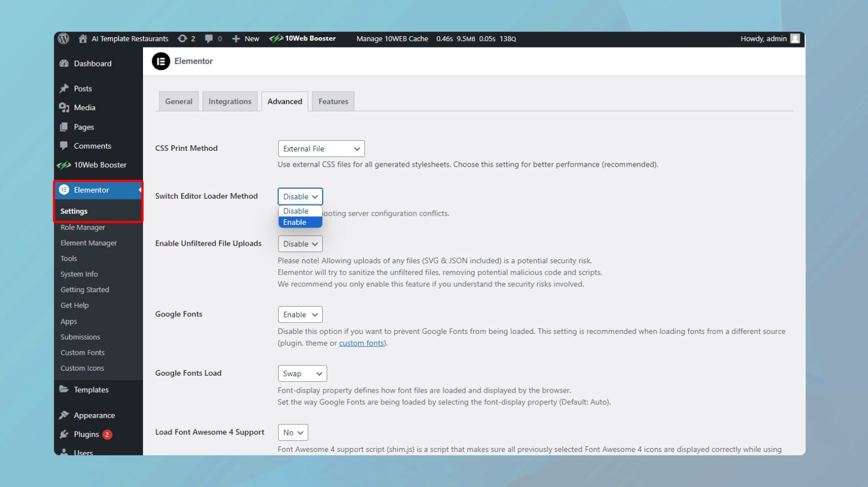Open the CSS Print Method dropdown
Screen dimensions: 868x487
321,149
